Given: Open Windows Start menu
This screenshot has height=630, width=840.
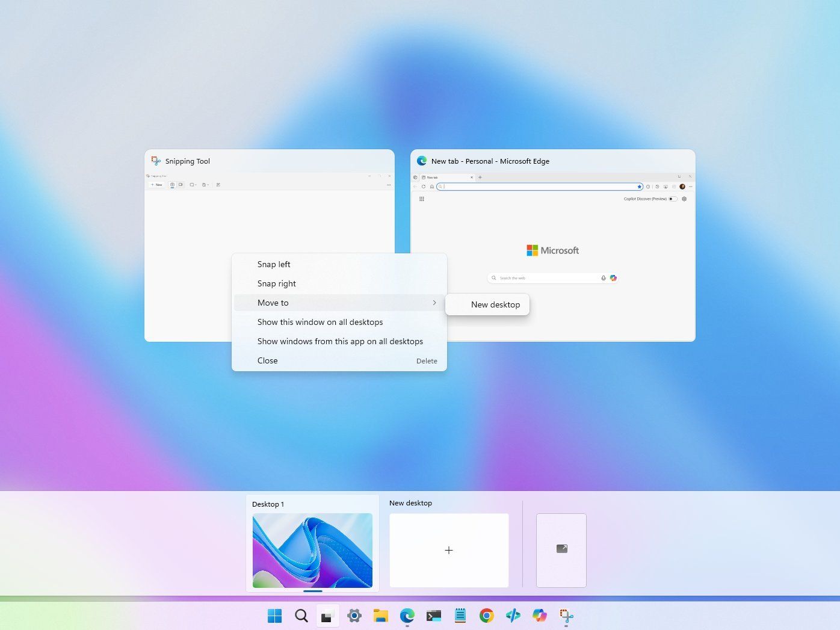Looking at the screenshot, I should pos(275,616).
